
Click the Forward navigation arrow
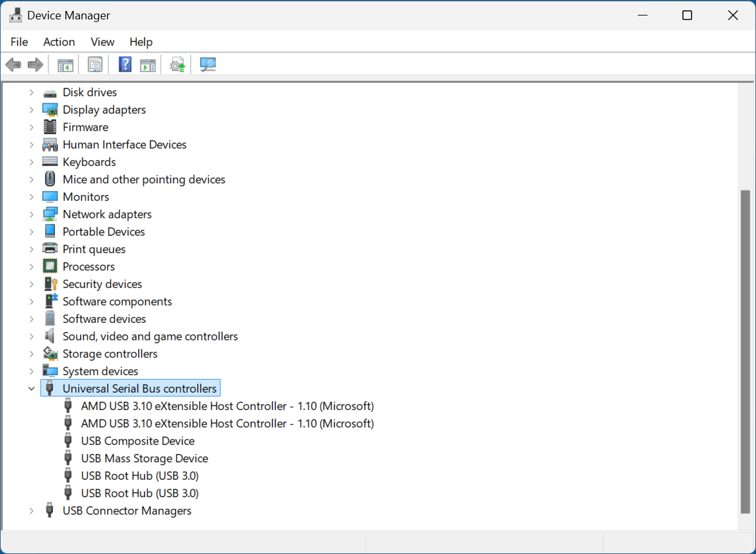tap(35, 64)
